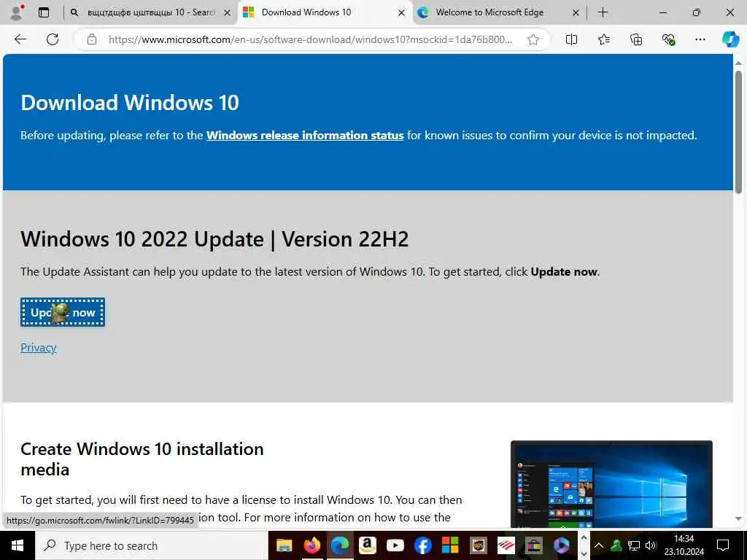Launch Firefox from the taskbar
The width and height of the screenshot is (747, 560).
pyautogui.click(x=312, y=545)
